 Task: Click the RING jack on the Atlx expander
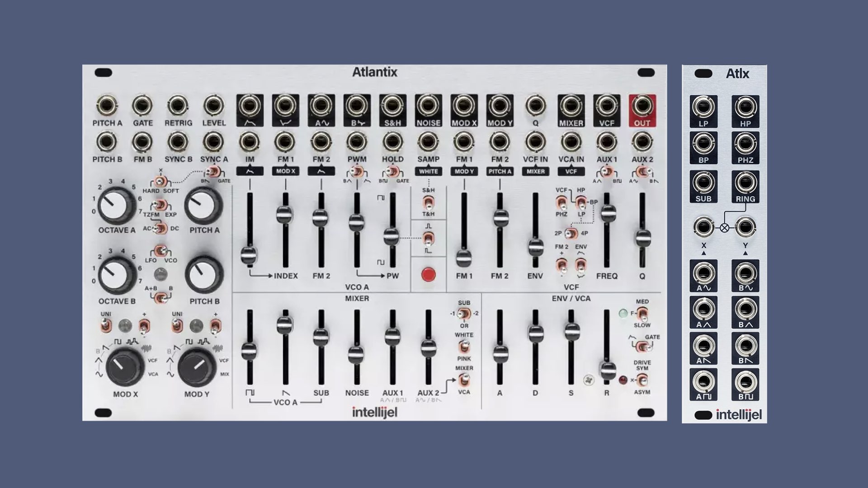pos(745,183)
